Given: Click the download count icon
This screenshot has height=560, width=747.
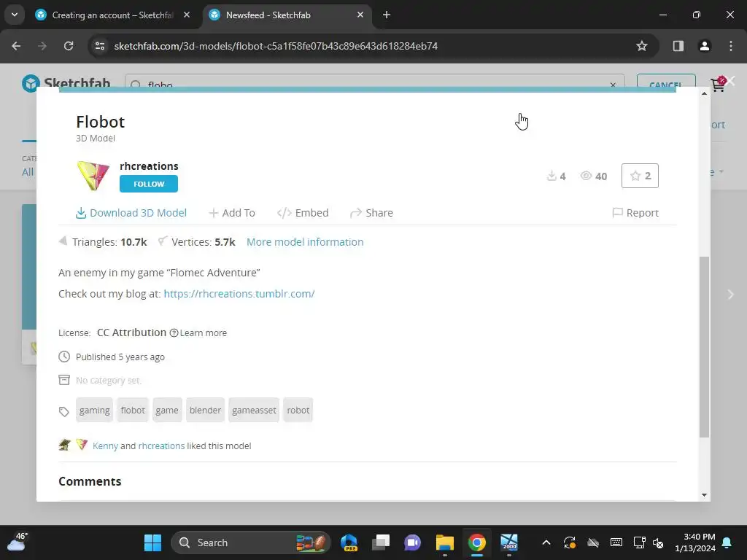Looking at the screenshot, I should click(x=551, y=176).
